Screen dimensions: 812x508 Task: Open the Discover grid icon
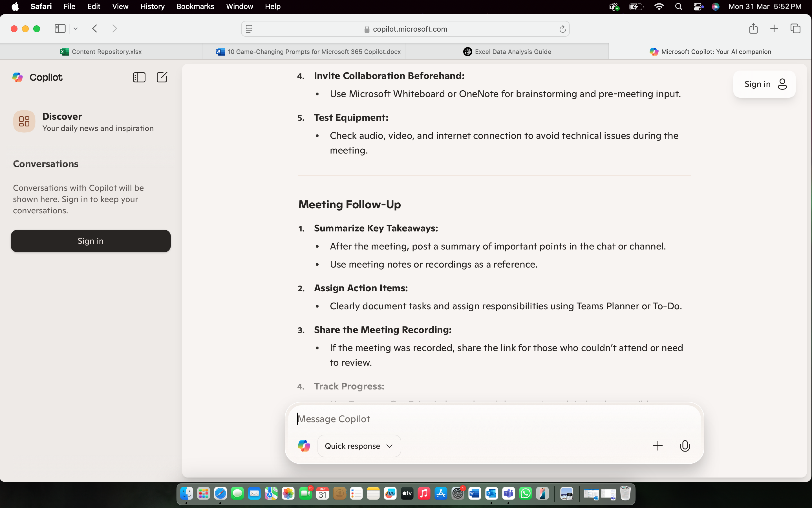[x=24, y=121]
